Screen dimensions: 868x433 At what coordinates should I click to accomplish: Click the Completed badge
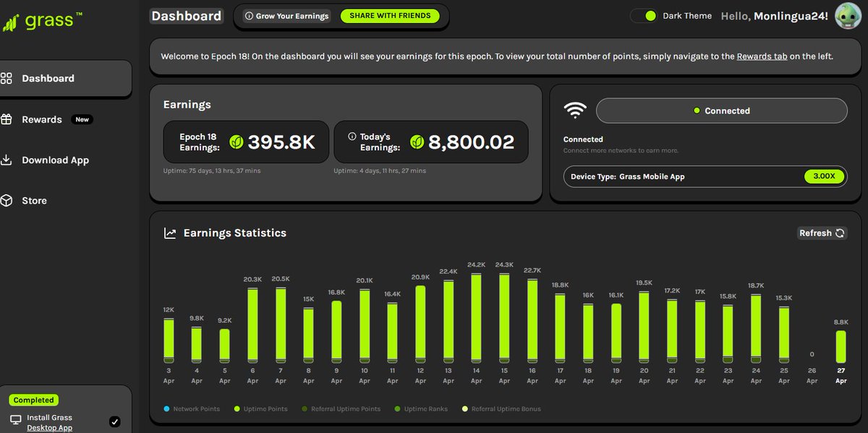point(33,400)
